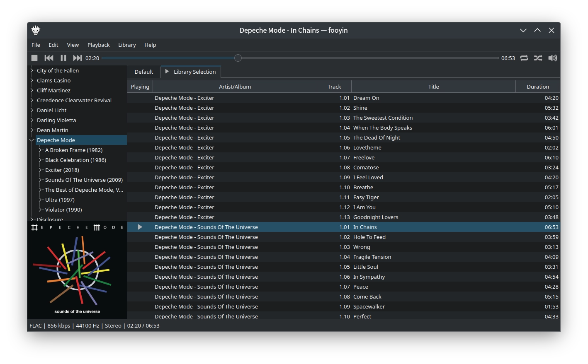The width and height of the screenshot is (588, 364).
Task: Click the Sounds of the Universe album cover
Action: point(77,270)
